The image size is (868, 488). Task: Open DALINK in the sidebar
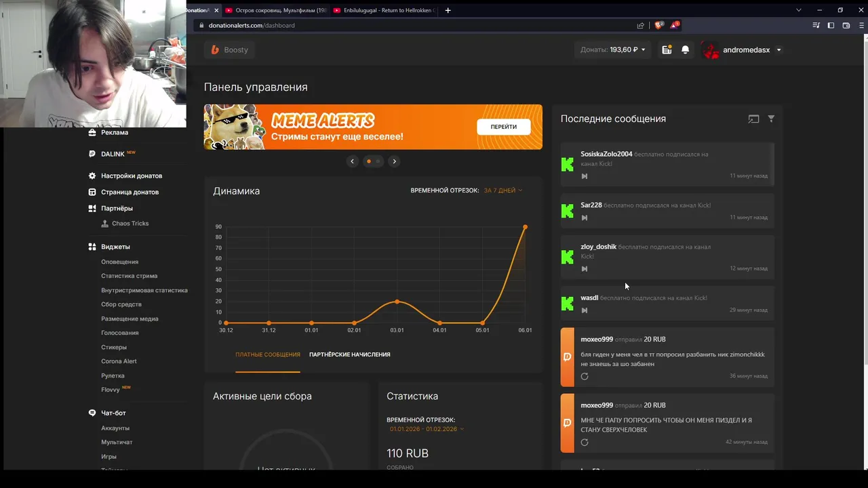pyautogui.click(x=113, y=154)
